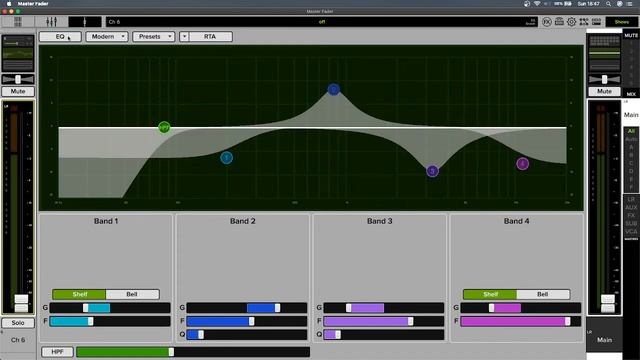Open the mixer overview grid icon
This screenshot has width=640, height=360.
(18, 22)
